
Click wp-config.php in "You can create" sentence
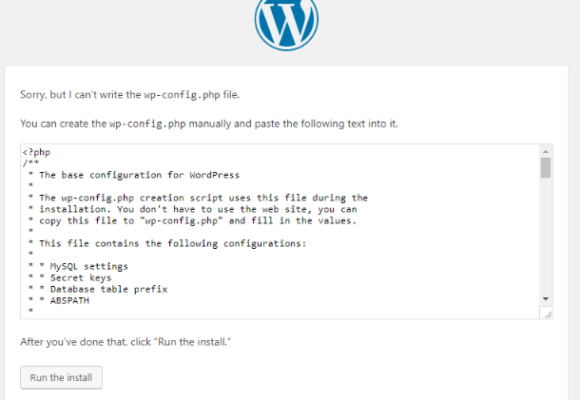pyautogui.click(x=148, y=124)
